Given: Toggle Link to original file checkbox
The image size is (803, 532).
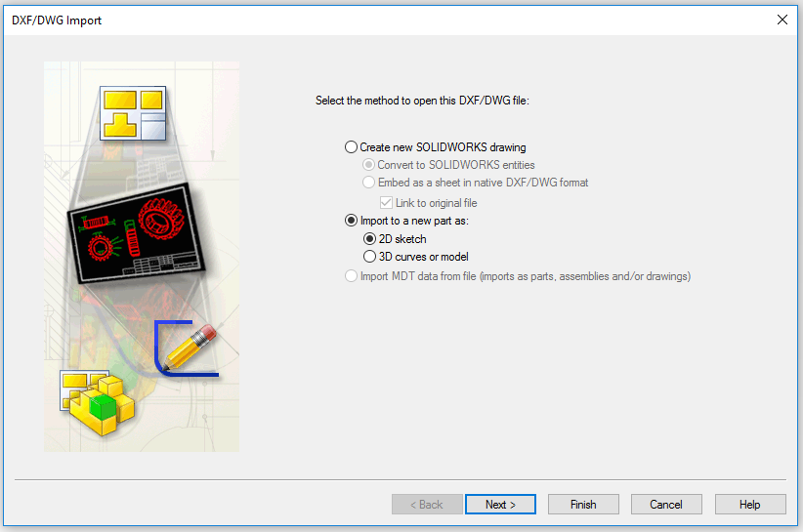Looking at the screenshot, I should pyautogui.click(x=386, y=203).
